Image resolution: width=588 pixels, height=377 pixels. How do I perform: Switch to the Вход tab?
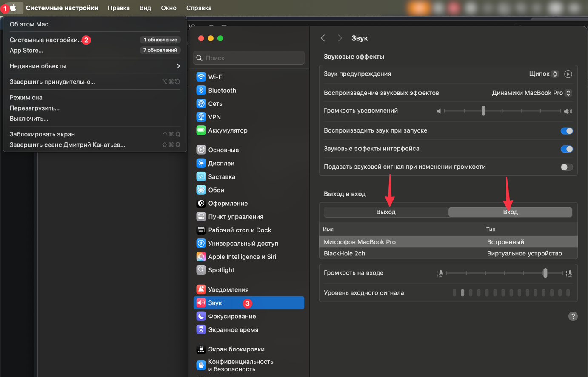pos(510,212)
